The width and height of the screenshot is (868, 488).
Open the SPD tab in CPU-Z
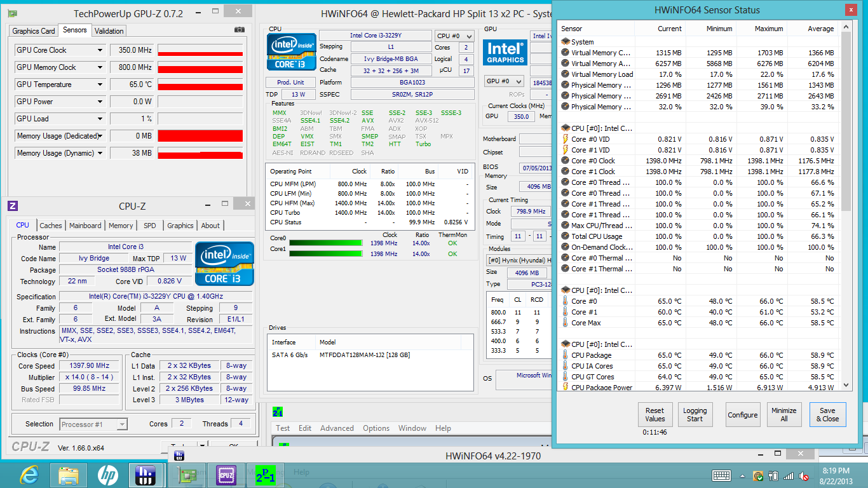pos(149,226)
